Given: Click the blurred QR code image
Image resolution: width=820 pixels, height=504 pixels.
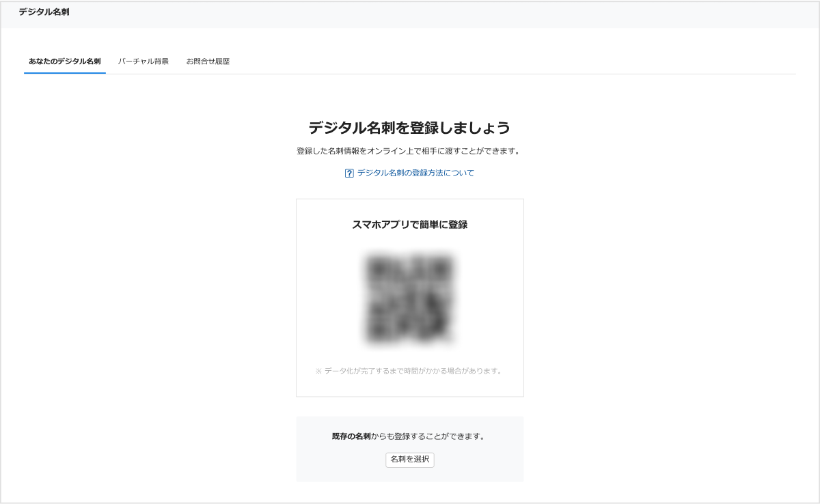Looking at the screenshot, I should point(410,298).
